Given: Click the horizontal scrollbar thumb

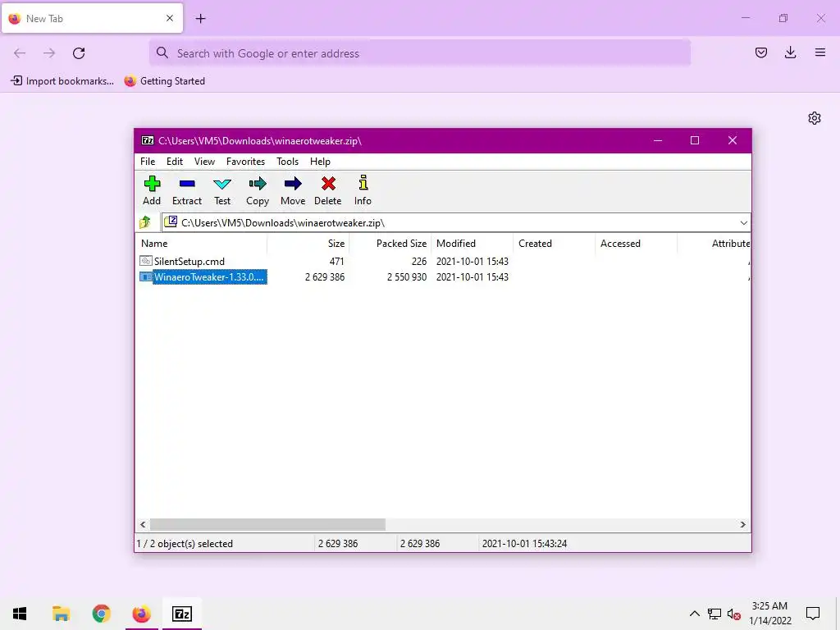Looking at the screenshot, I should 268,524.
